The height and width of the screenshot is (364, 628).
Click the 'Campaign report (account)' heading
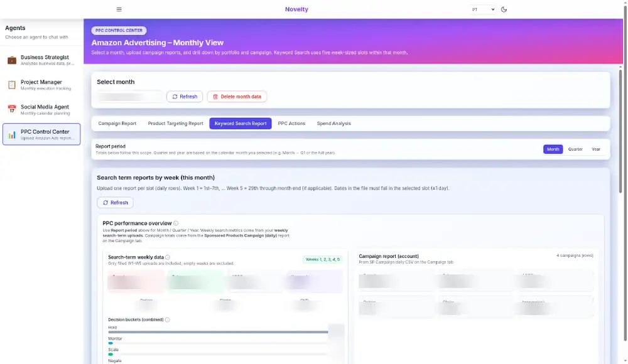coord(389,256)
